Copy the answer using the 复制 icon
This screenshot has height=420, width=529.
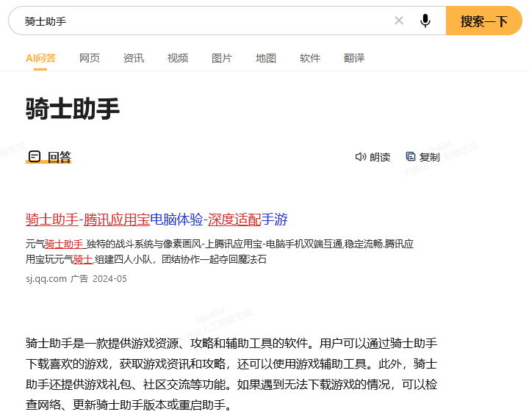pyautogui.click(x=411, y=156)
